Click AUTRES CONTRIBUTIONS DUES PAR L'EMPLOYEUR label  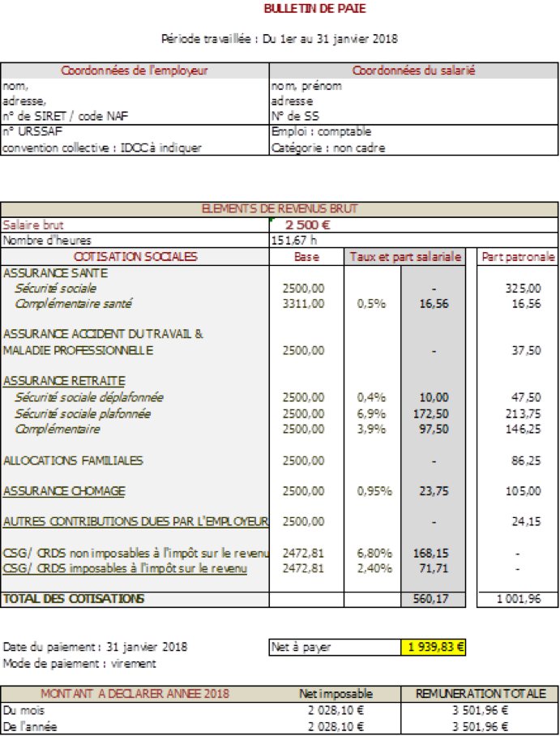pos(135,521)
